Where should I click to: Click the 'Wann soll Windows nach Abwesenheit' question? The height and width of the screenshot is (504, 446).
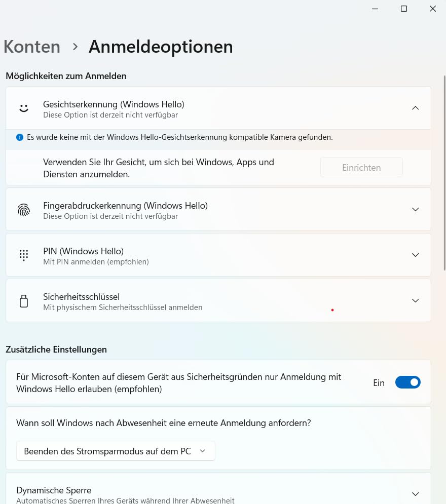(164, 423)
